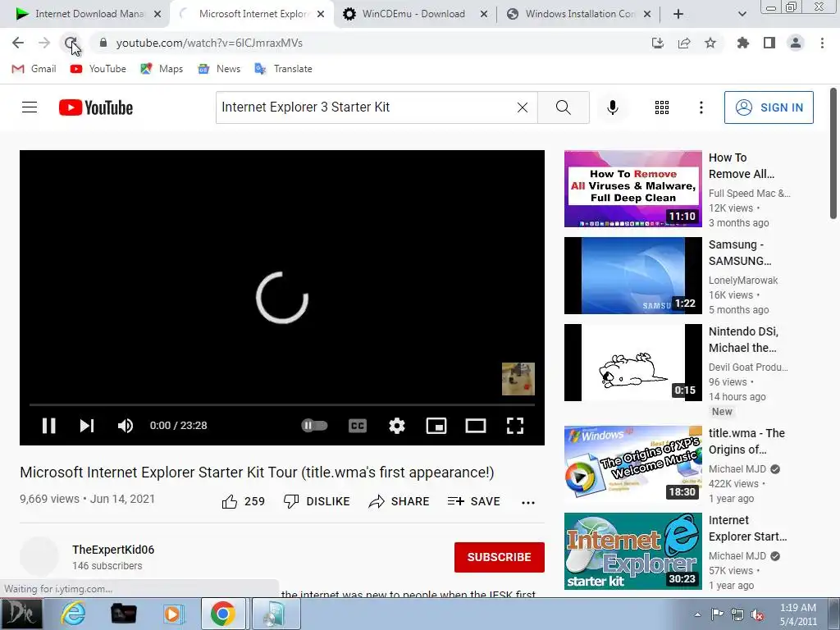Open TheExpertKid06 channel name link
The width and height of the screenshot is (840, 630).
113,550
